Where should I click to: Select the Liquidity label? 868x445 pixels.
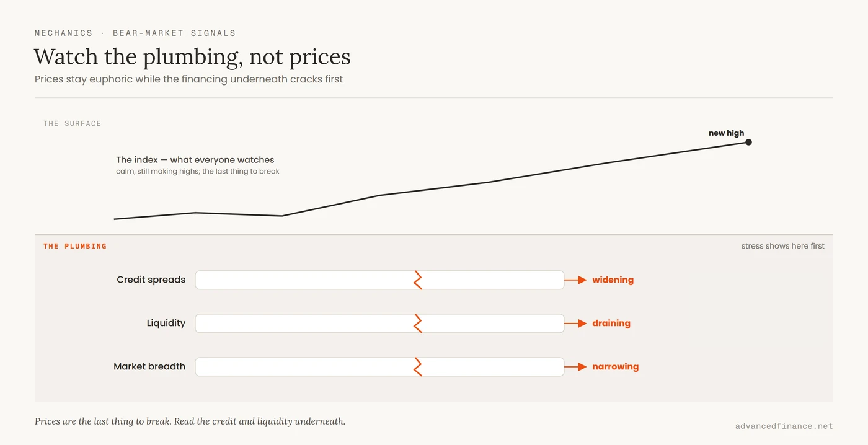tap(166, 323)
